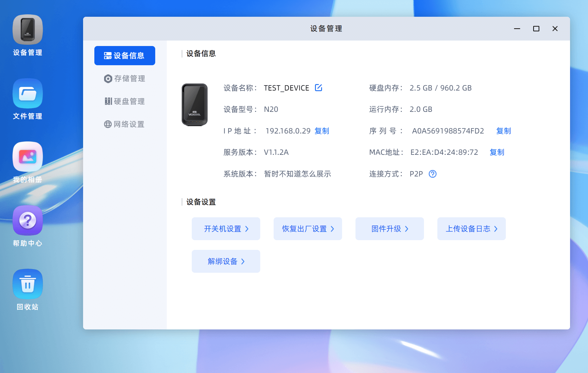
Task: Open 开关机设置 power settings
Action: coord(226,229)
